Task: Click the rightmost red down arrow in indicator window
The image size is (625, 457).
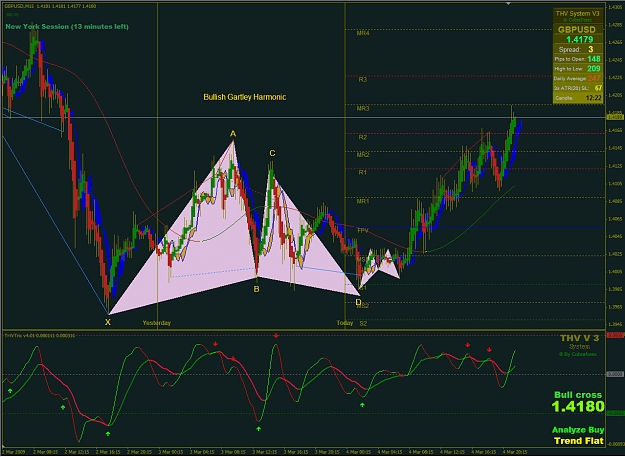Action: [489, 350]
